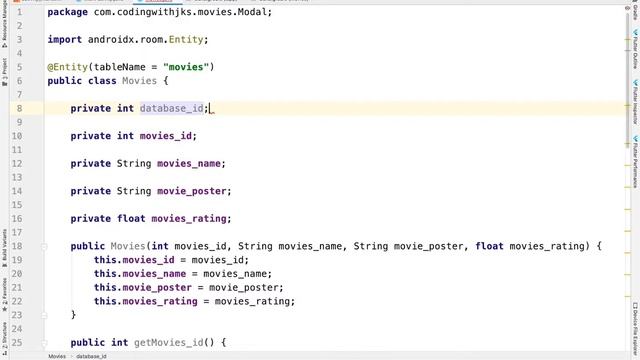The width and height of the screenshot is (640, 360).
Task: Click the class name Movies on line 6
Action: coord(139,81)
